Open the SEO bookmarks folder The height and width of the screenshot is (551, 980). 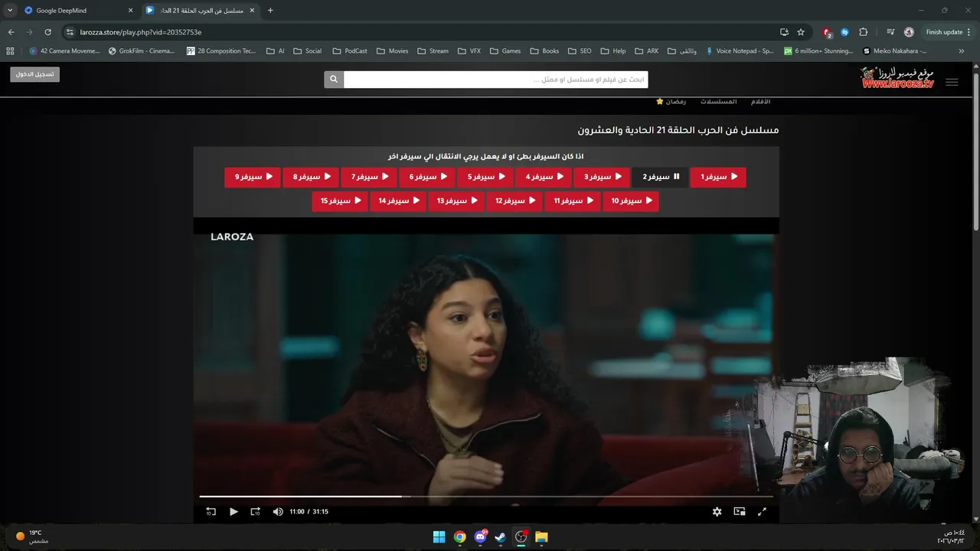pyautogui.click(x=580, y=51)
